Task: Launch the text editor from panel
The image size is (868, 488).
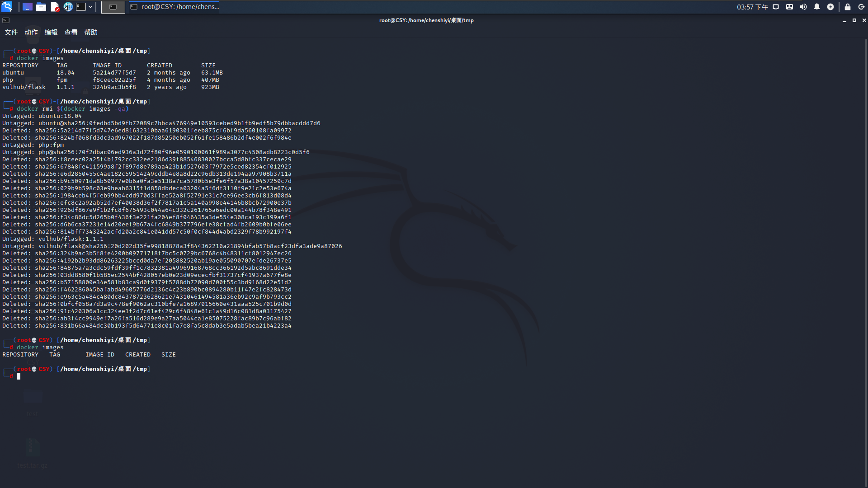Action: click(x=55, y=7)
